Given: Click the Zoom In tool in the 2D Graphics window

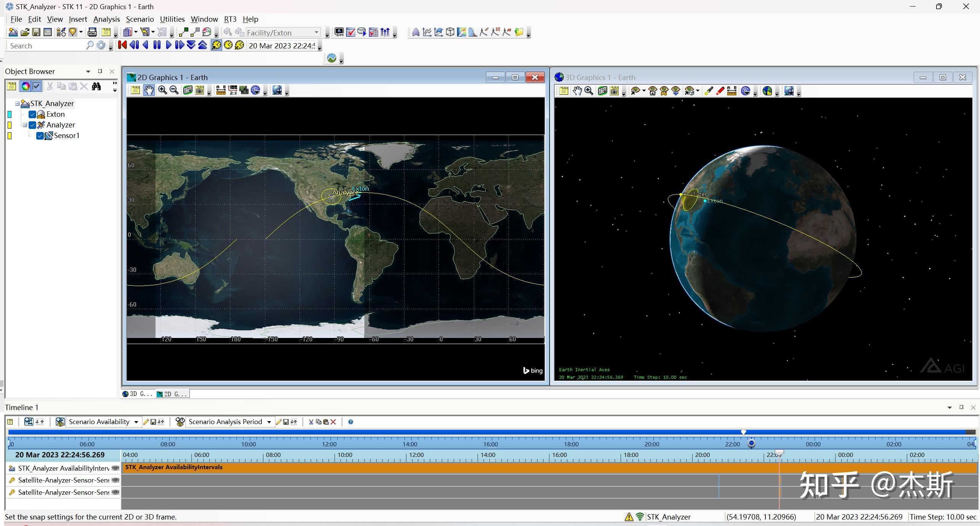Looking at the screenshot, I should (x=162, y=90).
